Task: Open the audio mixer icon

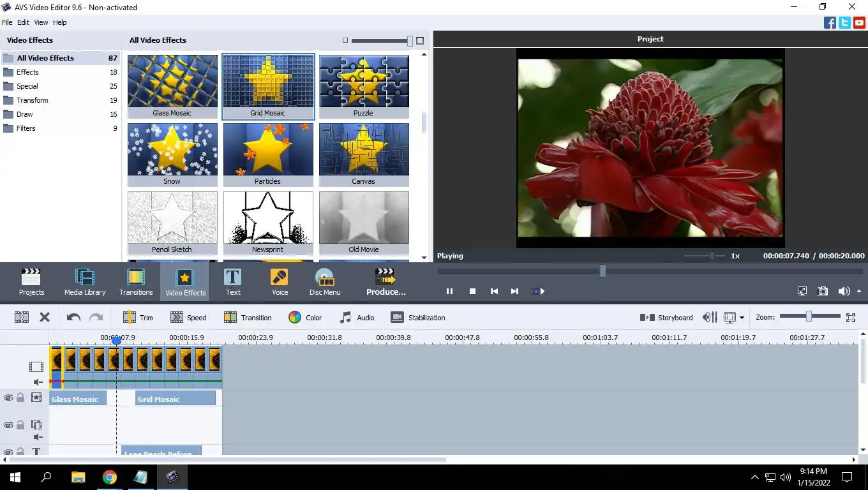Action: click(x=710, y=317)
